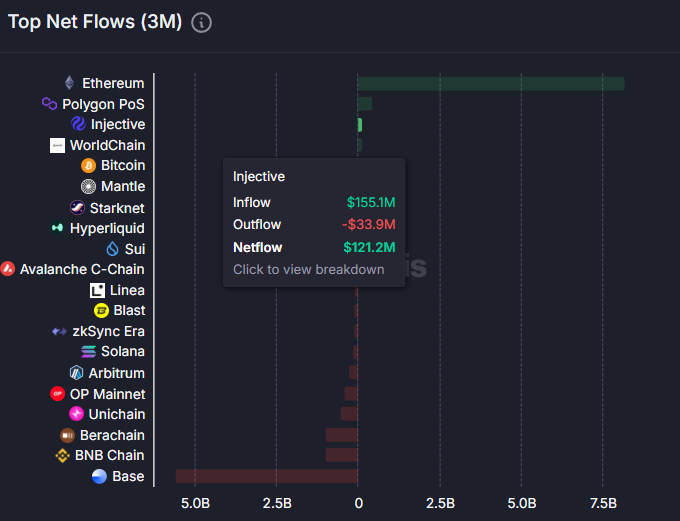Click the brown Berachain logo icon

(x=67, y=435)
